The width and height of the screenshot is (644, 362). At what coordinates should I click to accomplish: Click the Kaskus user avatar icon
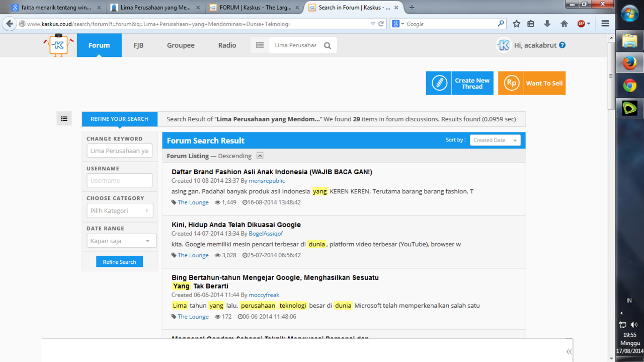(x=504, y=45)
